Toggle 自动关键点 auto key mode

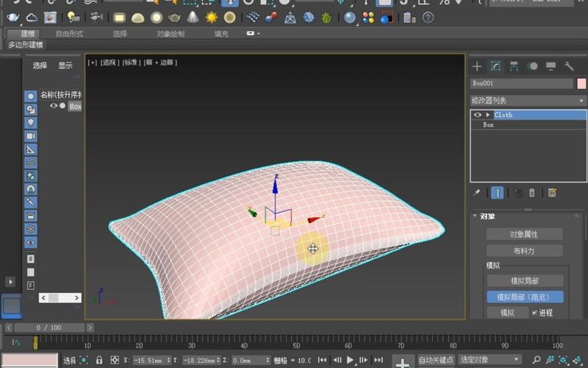[x=436, y=360]
